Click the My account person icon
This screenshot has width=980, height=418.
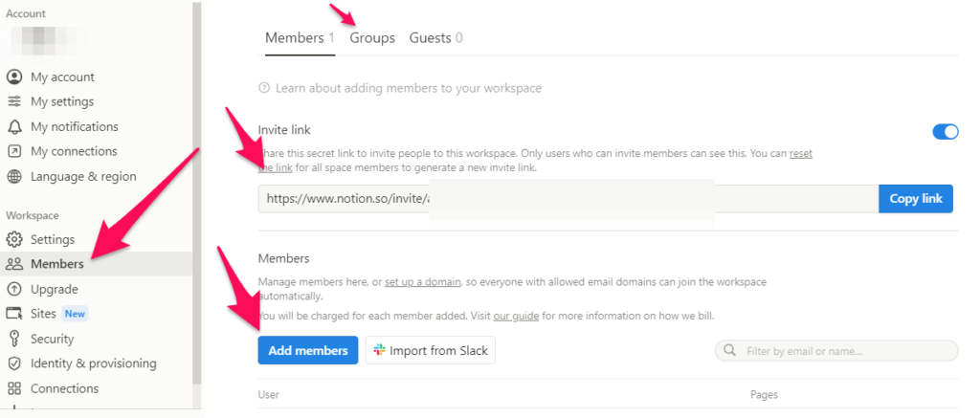[x=14, y=77]
